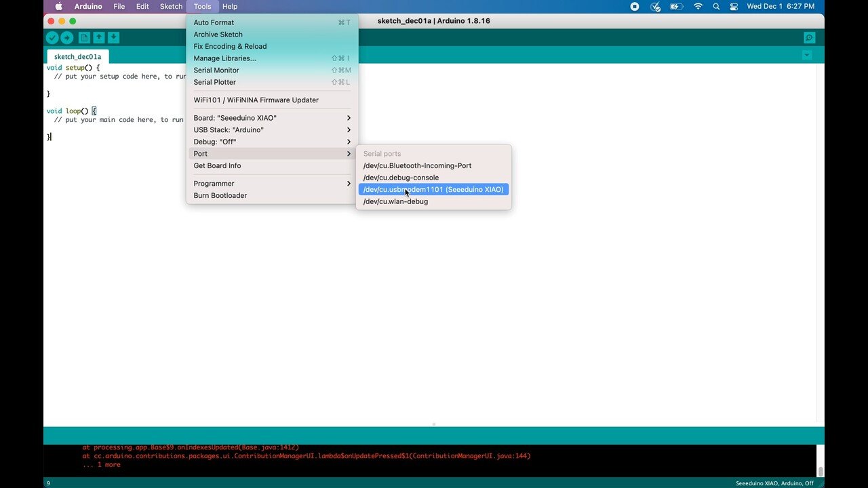The height and width of the screenshot is (488, 868).
Task: Open Serial Plotter
Action: tap(272, 82)
